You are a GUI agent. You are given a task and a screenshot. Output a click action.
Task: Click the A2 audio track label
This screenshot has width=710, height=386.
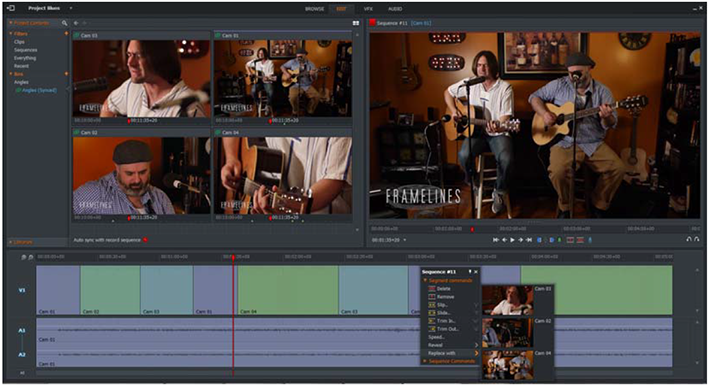pyautogui.click(x=22, y=354)
